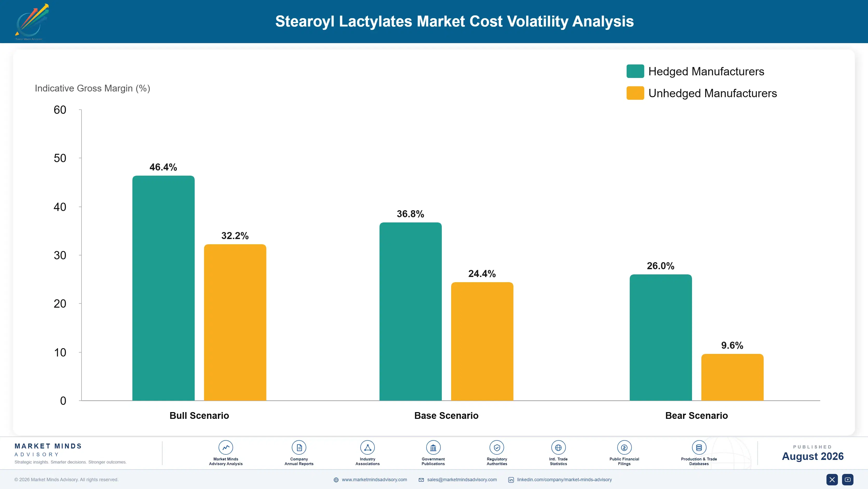Screen dimensions: 868x489
Task: Click the Intl. Trade Statistics globe icon
Action: tap(558, 447)
